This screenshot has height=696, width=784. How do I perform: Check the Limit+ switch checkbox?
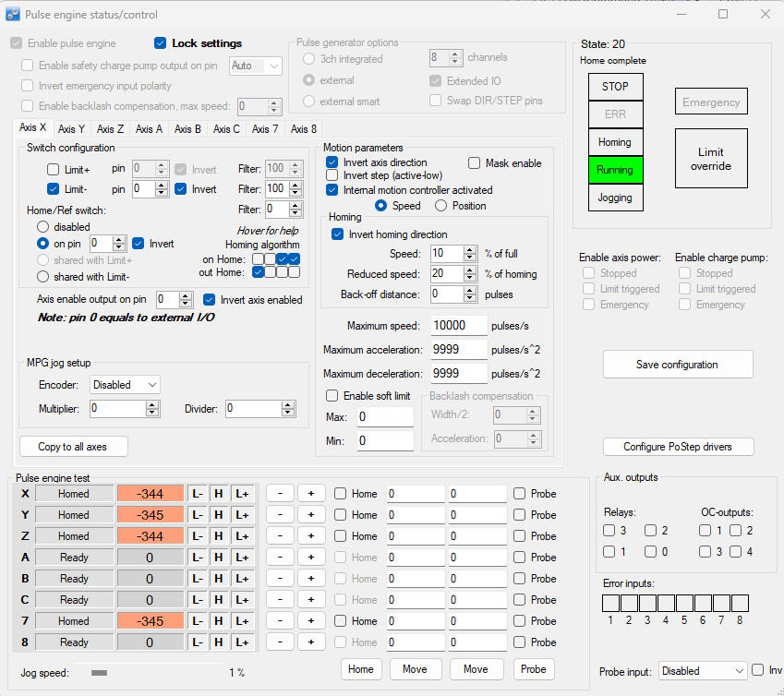53,169
